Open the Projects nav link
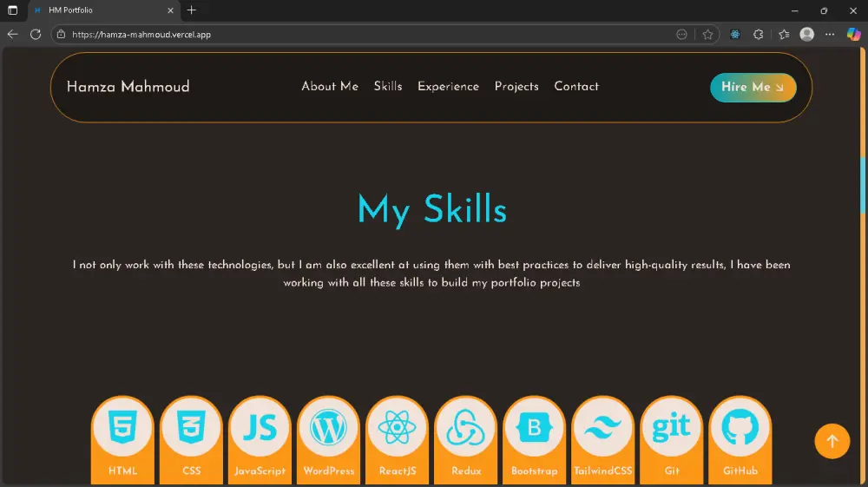868x487 pixels. coord(516,87)
